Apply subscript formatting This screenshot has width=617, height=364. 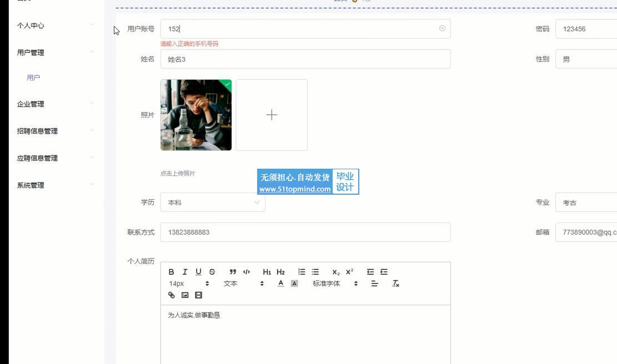tap(335, 272)
